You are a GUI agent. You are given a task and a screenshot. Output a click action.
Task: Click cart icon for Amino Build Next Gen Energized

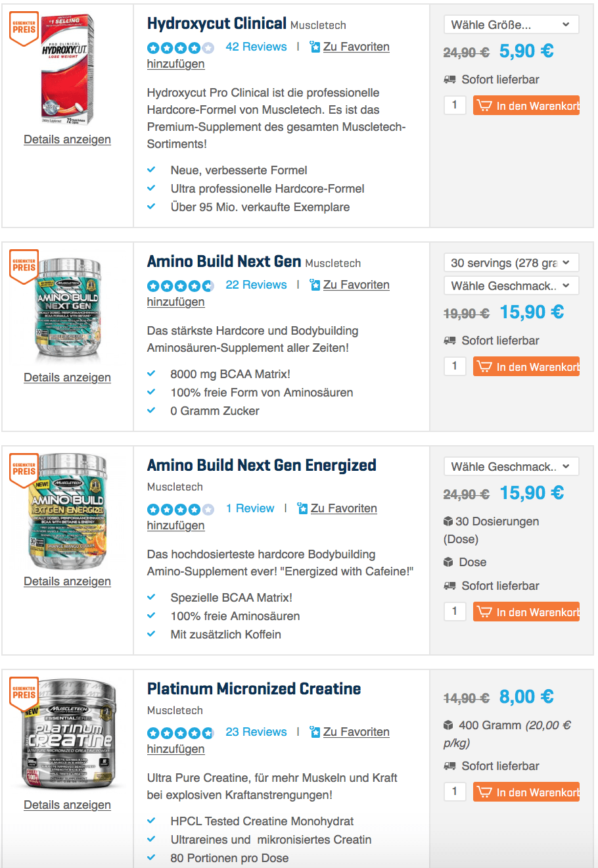484,612
